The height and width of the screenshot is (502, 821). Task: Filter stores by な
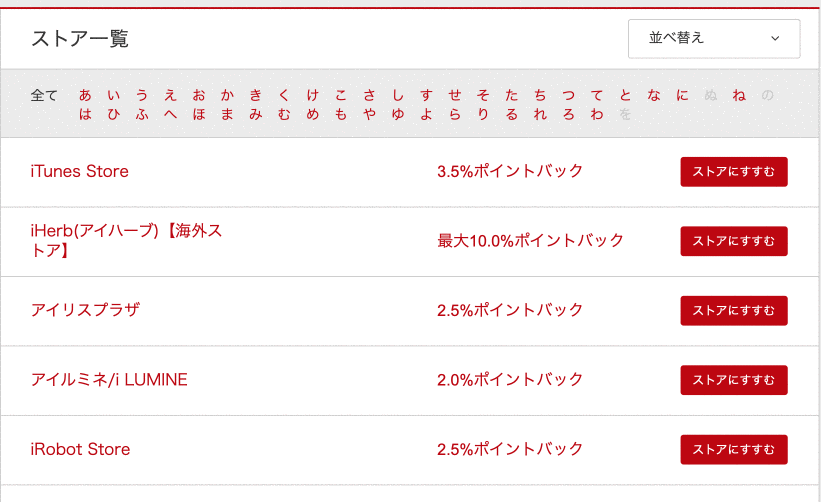pyautogui.click(x=653, y=95)
